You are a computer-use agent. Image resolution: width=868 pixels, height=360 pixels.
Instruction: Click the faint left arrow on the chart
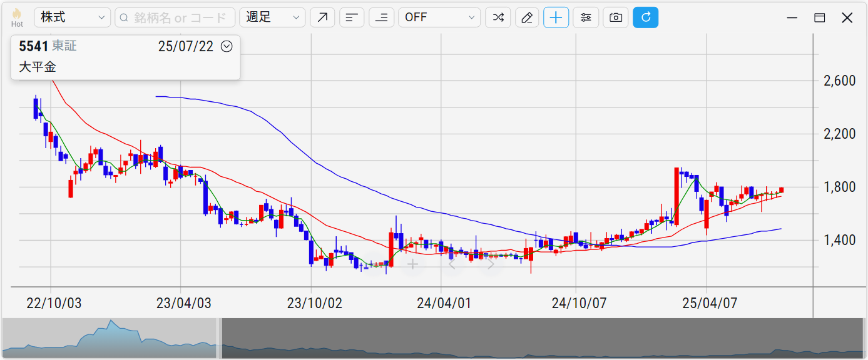452,264
